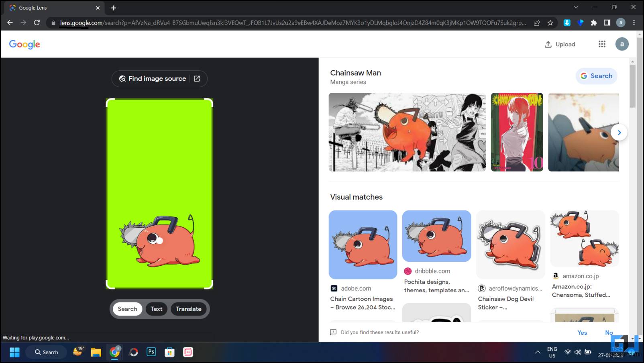644x363 pixels.
Task: Open Chain Cartoon Images result link
Action: [x=363, y=303]
